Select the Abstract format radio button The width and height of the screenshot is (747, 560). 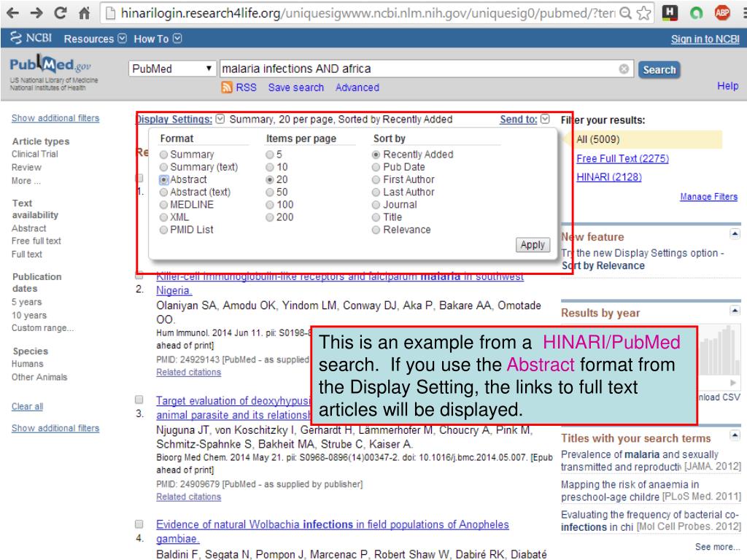pos(163,179)
